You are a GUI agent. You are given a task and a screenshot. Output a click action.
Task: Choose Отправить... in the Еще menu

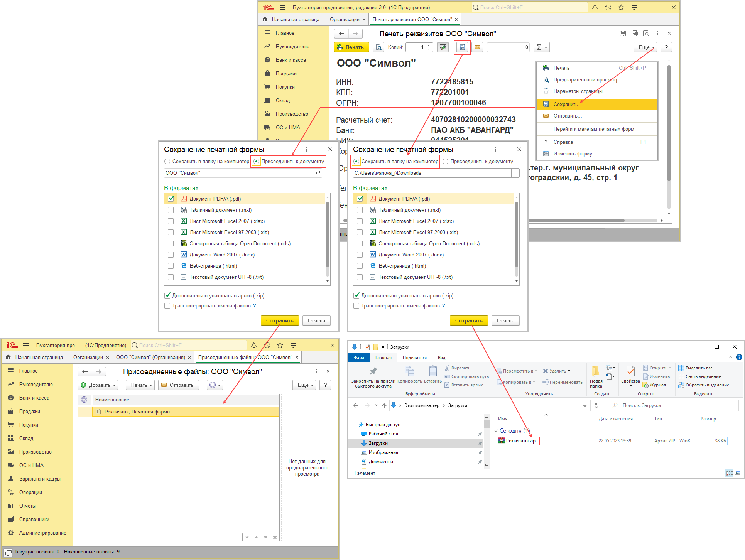click(597, 116)
